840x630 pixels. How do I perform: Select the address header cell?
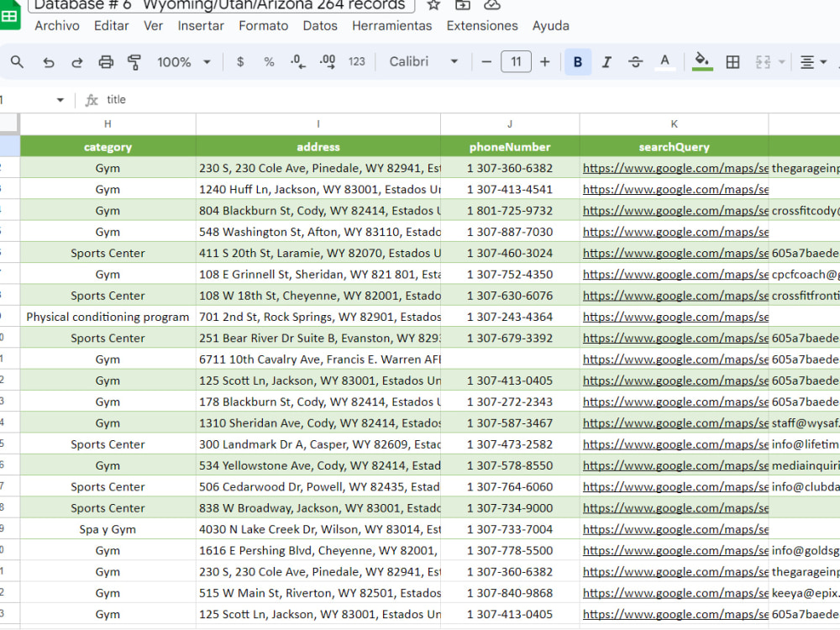tap(318, 147)
